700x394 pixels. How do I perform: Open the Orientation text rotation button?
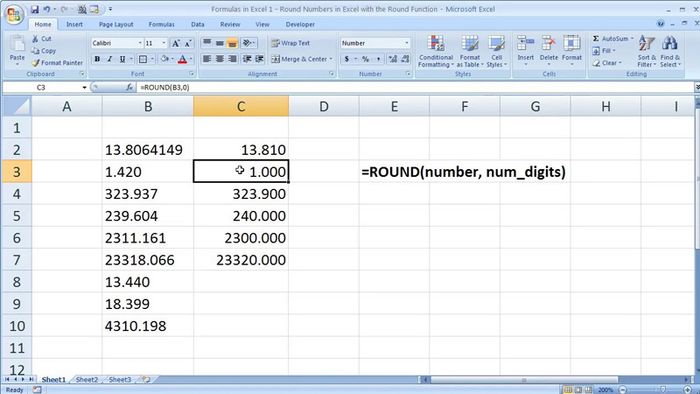point(248,43)
